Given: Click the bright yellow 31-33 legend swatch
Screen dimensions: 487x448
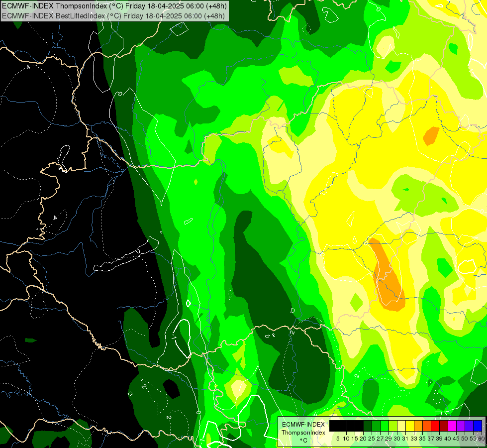Looking at the screenshot, I should tap(410, 426).
